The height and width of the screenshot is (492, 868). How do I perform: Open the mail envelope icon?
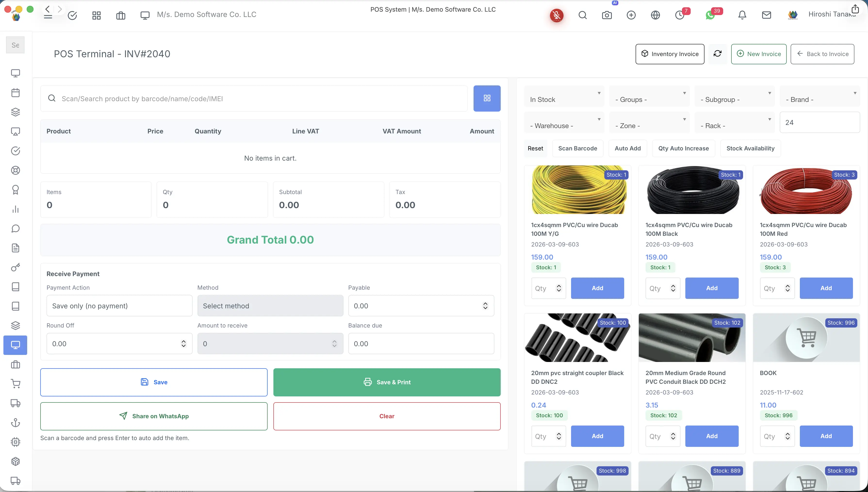pyautogui.click(x=767, y=15)
